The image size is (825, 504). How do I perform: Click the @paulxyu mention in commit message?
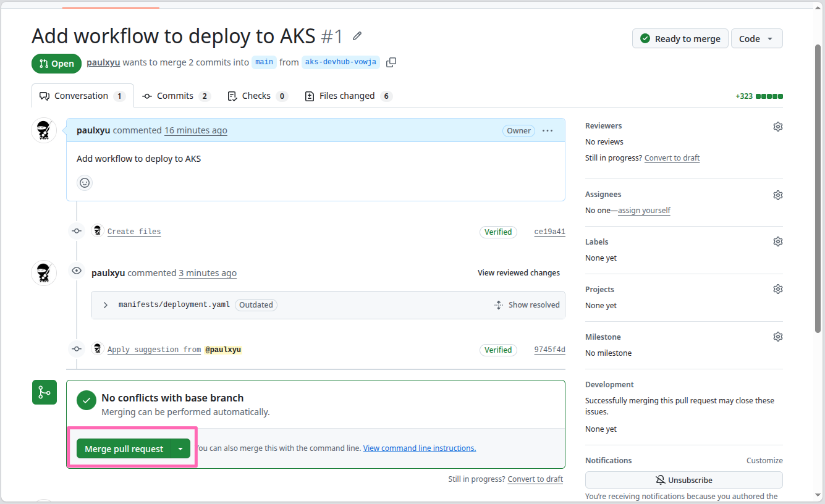point(223,350)
